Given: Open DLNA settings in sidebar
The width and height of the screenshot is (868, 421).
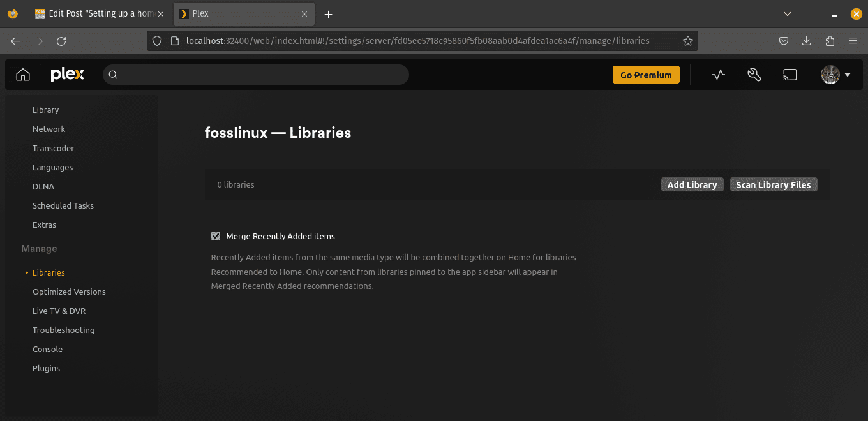Looking at the screenshot, I should (43, 186).
